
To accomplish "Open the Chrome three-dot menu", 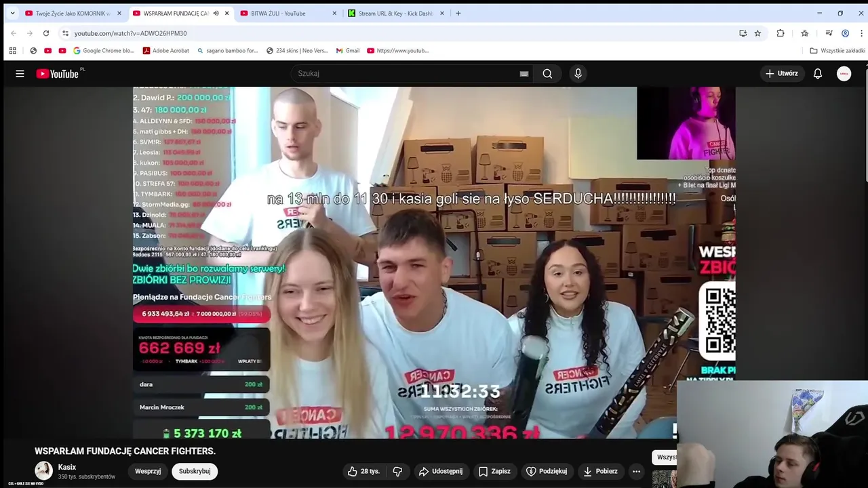I will pyautogui.click(x=861, y=33).
